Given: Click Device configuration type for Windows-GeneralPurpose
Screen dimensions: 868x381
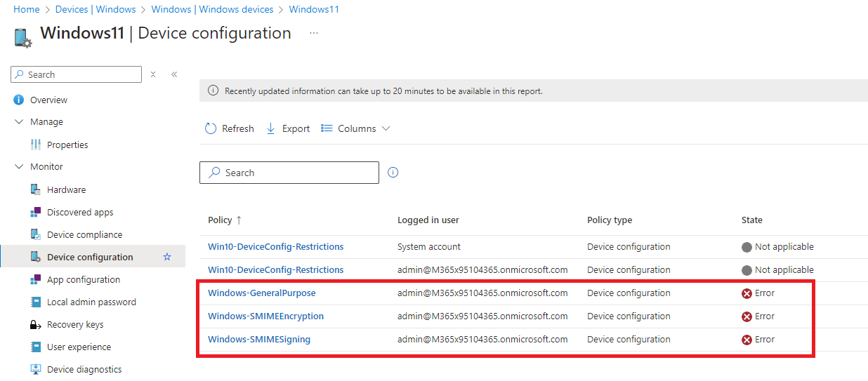Looking at the screenshot, I should (629, 293).
